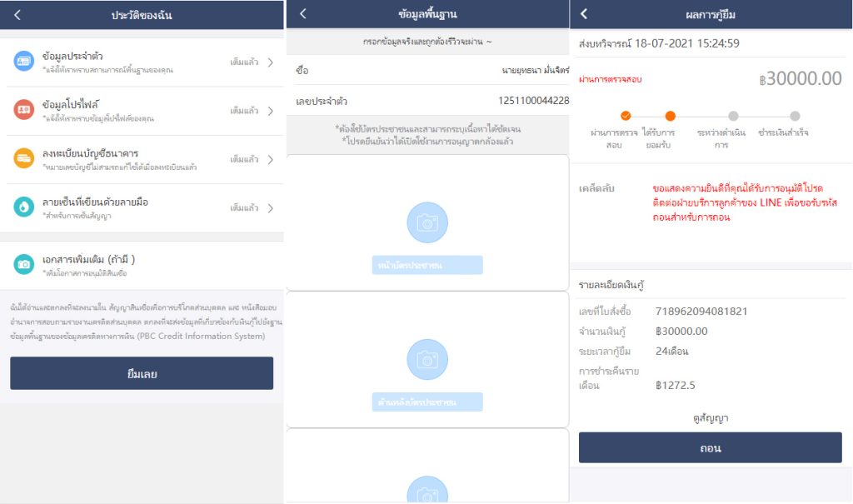Select the ระหว่างดำเนินการ gray progress step
Viewport: 853px width, 504px height.
[733, 116]
